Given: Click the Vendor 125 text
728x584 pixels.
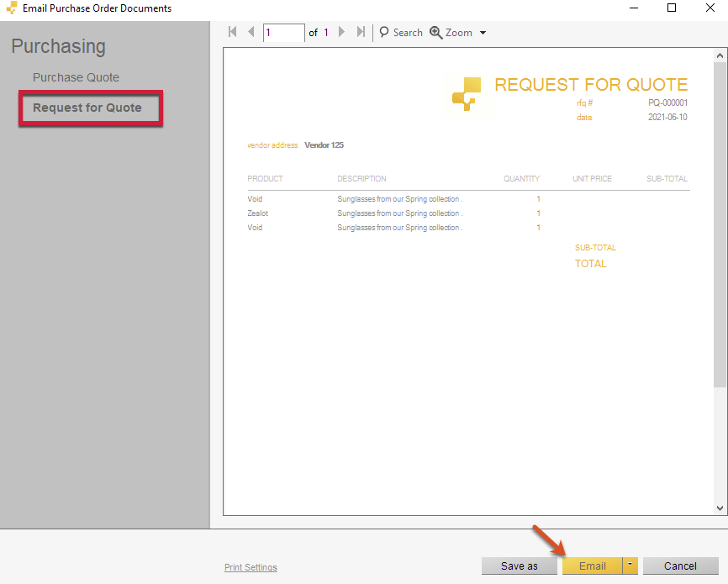Looking at the screenshot, I should [324, 145].
